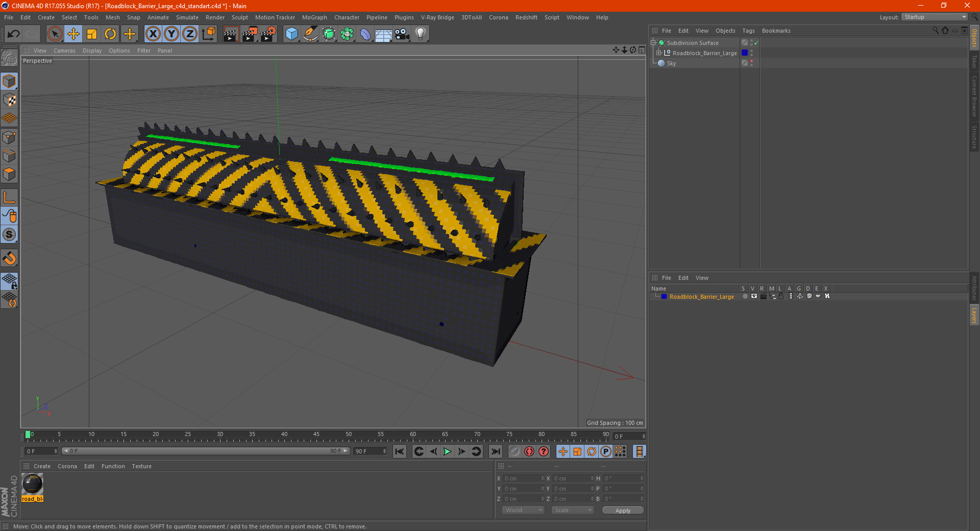980x531 pixels.
Task: Click the Record Active Objects button
Action: [x=515, y=451]
